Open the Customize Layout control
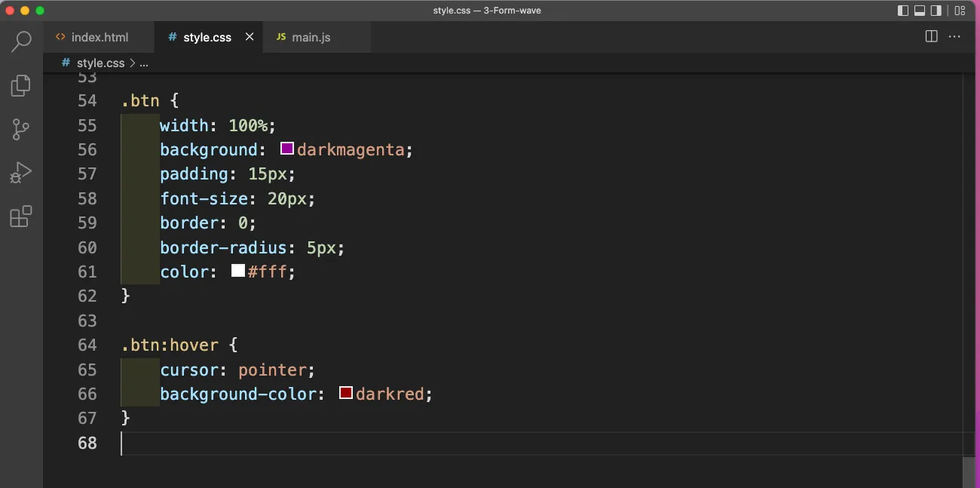This screenshot has height=488, width=980. (x=960, y=11)
